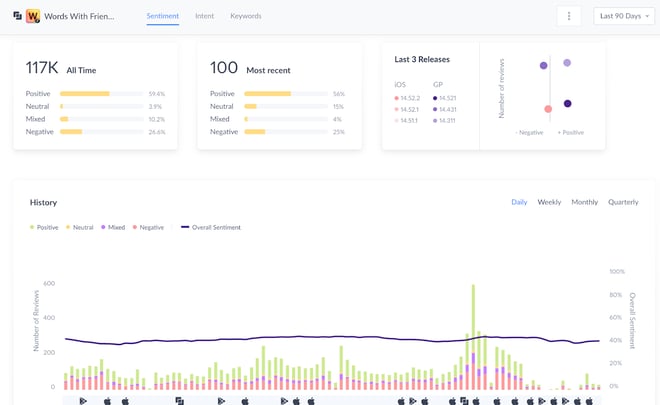Screen dimensions: 660x405
Task: Switch History view to Quarterly
Action: pos(623,202)
